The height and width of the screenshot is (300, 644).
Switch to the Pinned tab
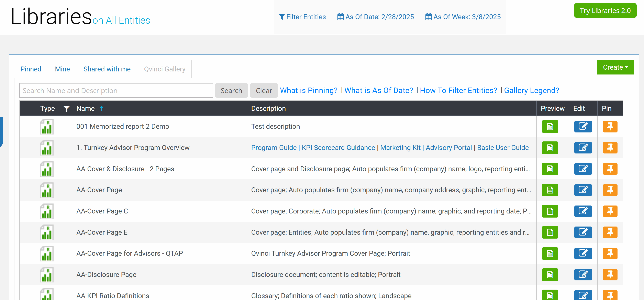(31, 69)
